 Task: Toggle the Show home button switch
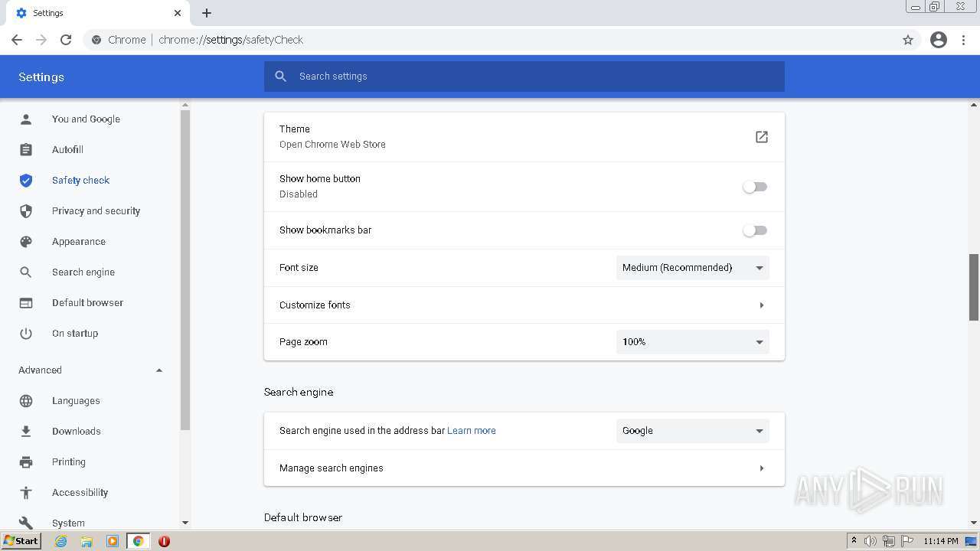point(755,187)
